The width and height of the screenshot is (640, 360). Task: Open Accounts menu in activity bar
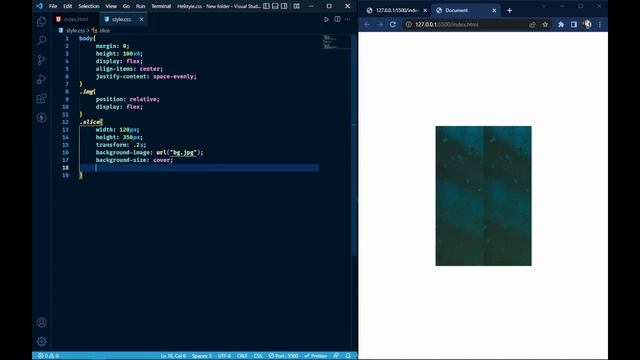pos(41,322)
